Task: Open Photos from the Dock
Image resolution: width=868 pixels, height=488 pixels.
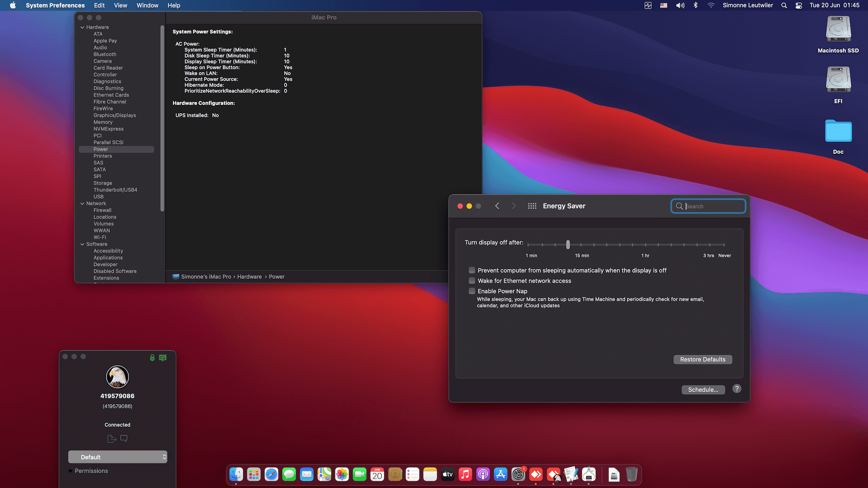Action: coord(342,474)
